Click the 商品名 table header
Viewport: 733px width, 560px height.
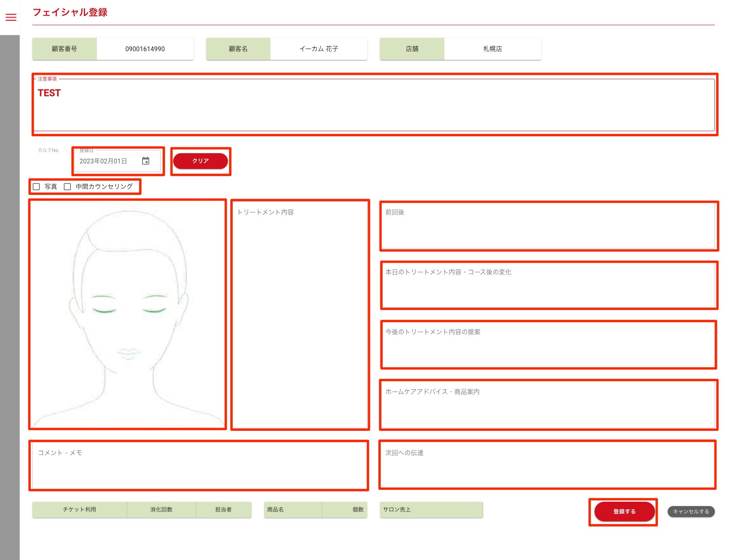[x=276, y=510]
